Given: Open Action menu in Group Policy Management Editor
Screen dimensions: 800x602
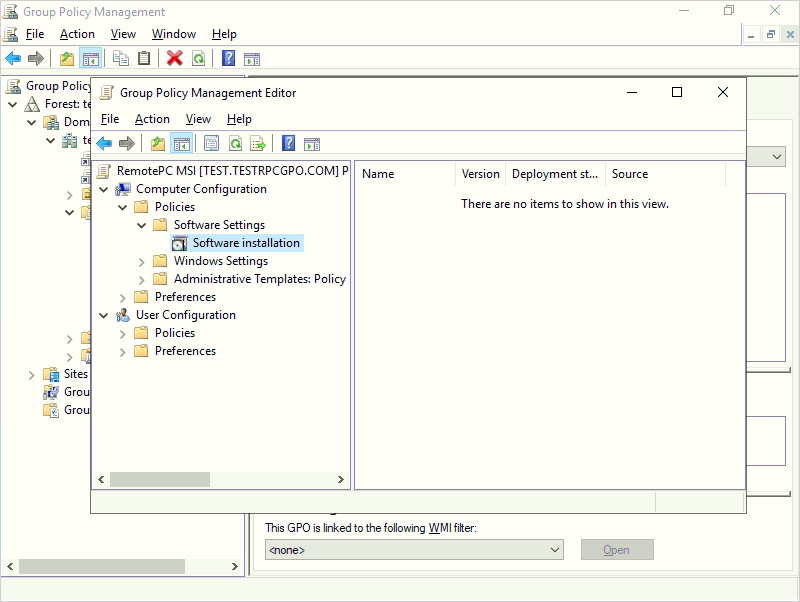Looking at the screenshot, I should pos(152,119).
